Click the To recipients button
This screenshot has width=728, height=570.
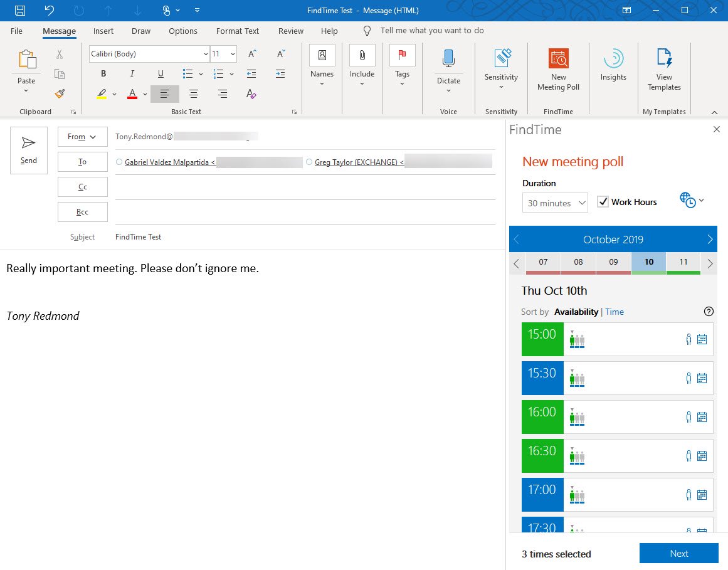[x=83, y=162]
